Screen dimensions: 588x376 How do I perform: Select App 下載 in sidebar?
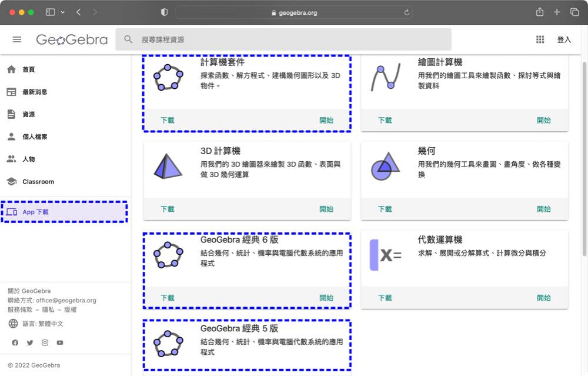[x=65, y=212]
